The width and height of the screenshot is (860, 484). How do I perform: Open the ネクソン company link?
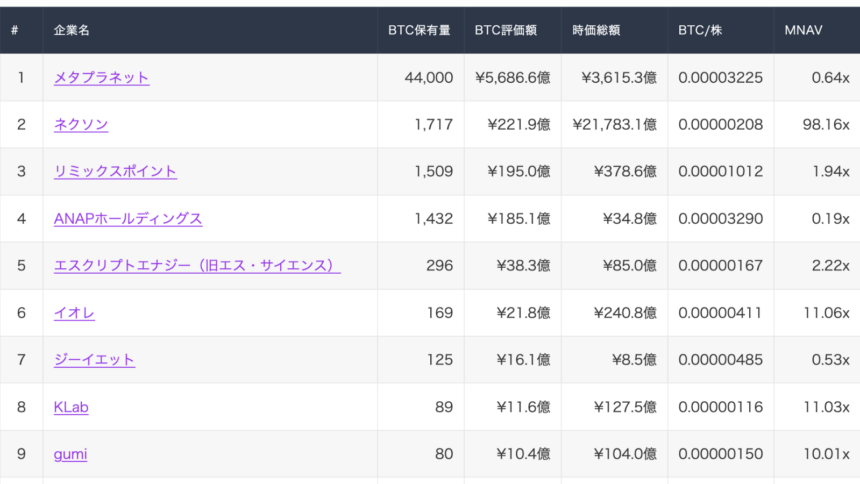[81, 125]
